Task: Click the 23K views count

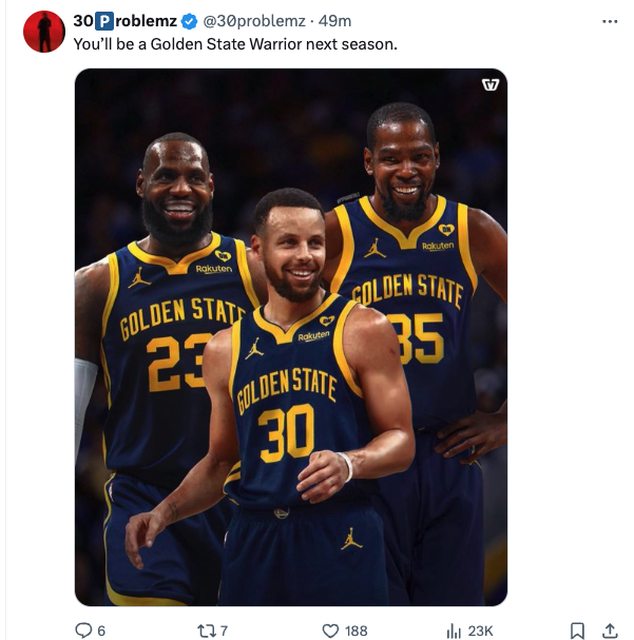Action: click(x=480, y=630)
